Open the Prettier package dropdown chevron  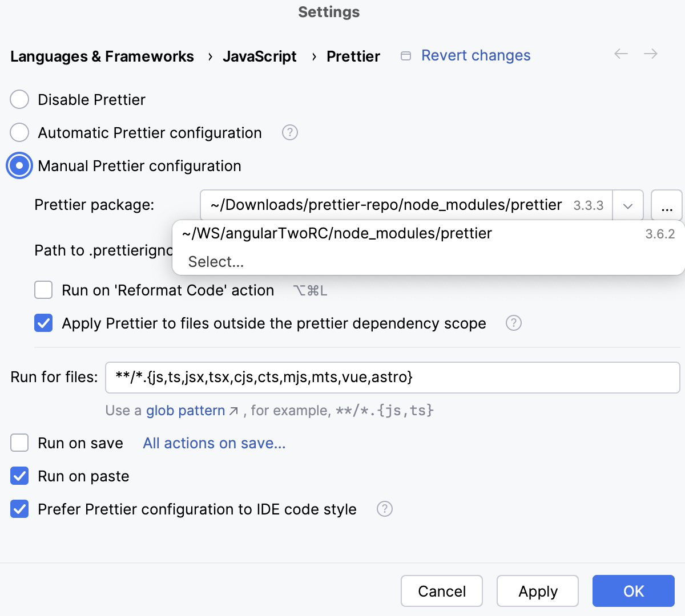point(628,205)
